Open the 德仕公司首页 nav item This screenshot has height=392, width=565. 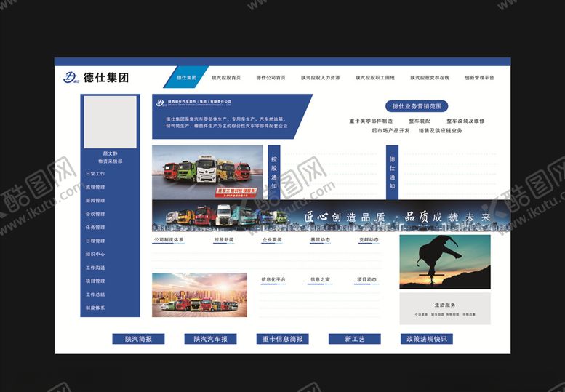click(271, 78)
